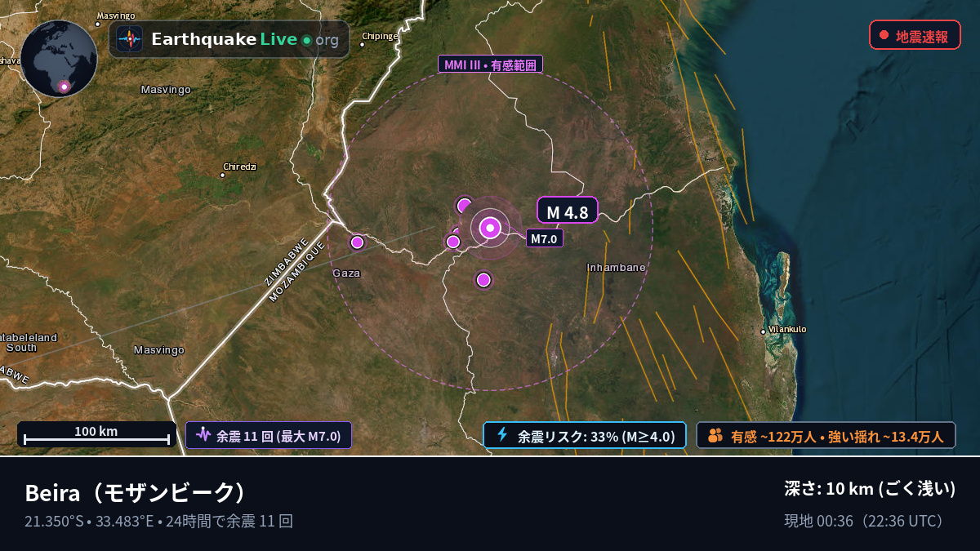The height and width of the screenshot is (551, 980).
Task: Click the ZIMBABWE border label
Action: tap(286, 261)
